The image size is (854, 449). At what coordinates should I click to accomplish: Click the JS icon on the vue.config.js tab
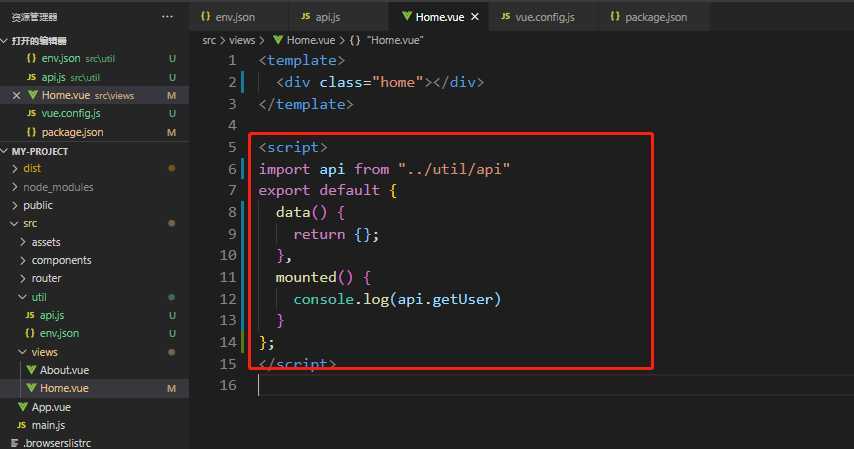[x=505, y=16]
